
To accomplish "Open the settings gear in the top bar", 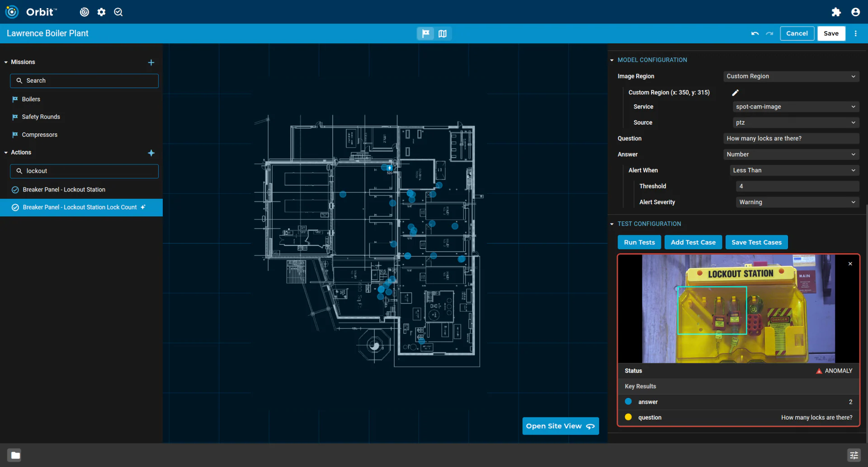I will coord(101,12).
